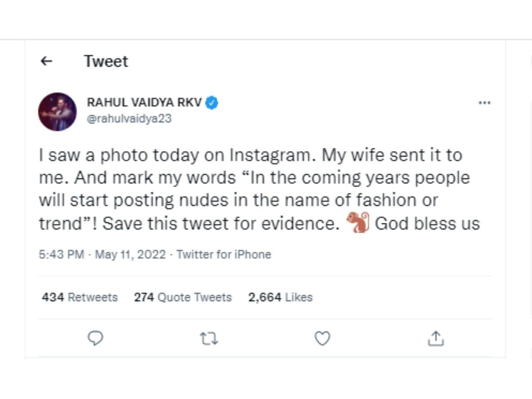Share the tweet via the share icon

436,338
